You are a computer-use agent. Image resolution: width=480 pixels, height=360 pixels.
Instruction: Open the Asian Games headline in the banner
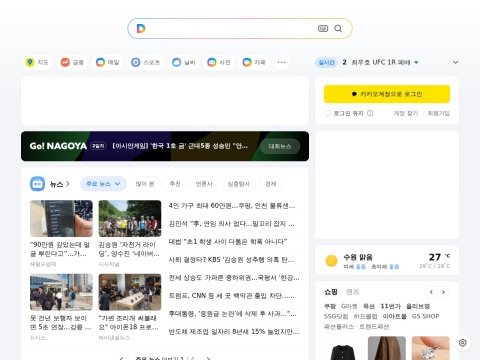[180, 146]
